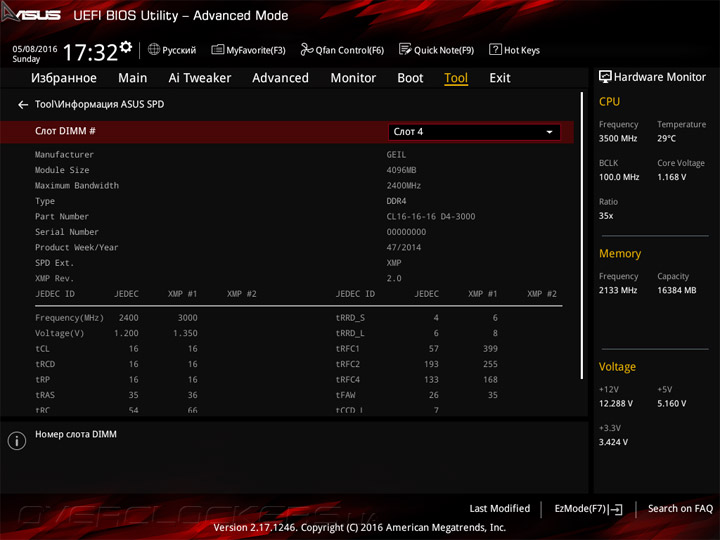This screenshot has height=540, width=720.
Task: Open MyFavorite(F3)
Action: pyautogui.click(x=248, y=50)
